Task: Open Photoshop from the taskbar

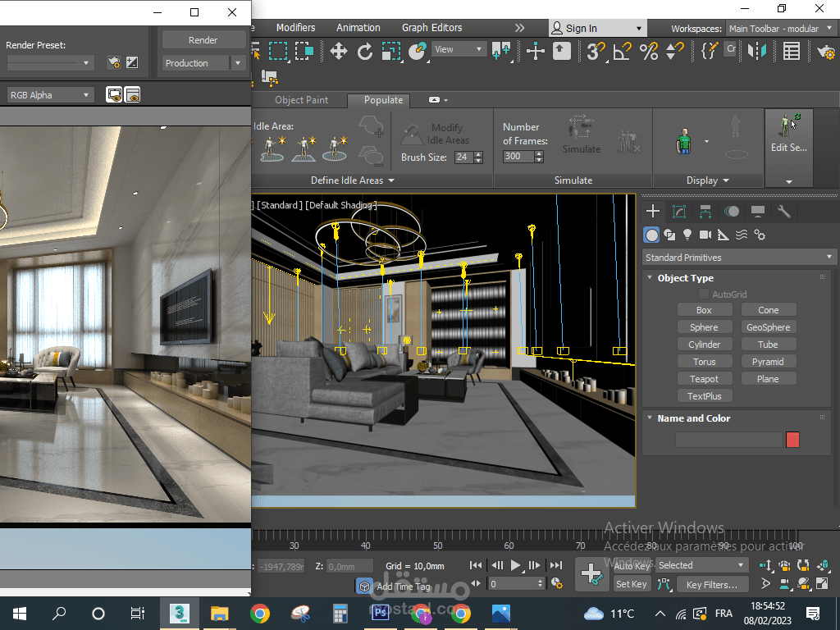Action: (381, 614)
